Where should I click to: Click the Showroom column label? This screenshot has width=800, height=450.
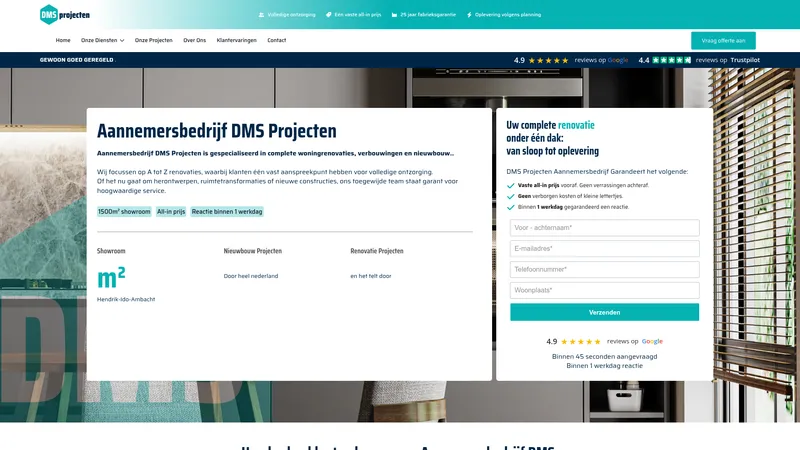pyautogui.click(x=111, y=251)
